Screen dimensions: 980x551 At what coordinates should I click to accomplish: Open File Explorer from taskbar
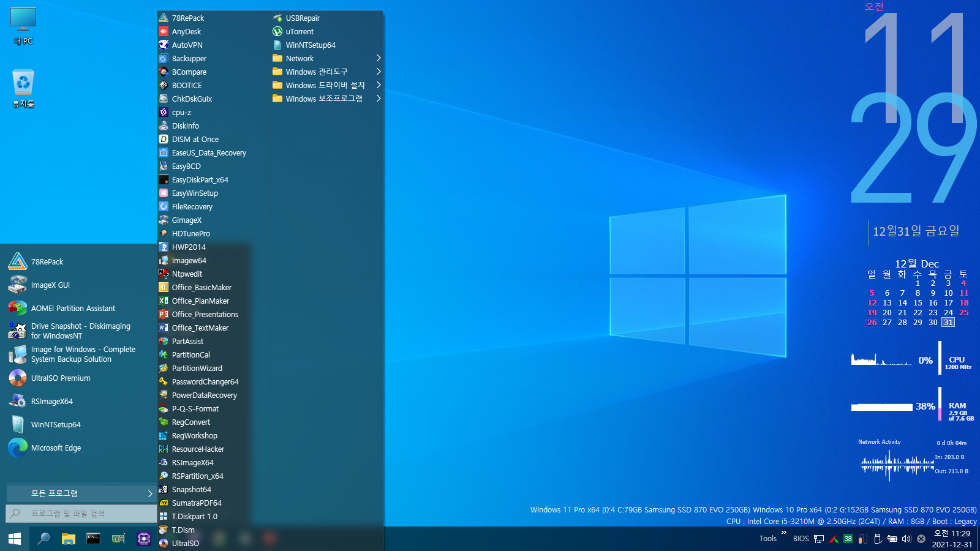[x=68, y=539]
